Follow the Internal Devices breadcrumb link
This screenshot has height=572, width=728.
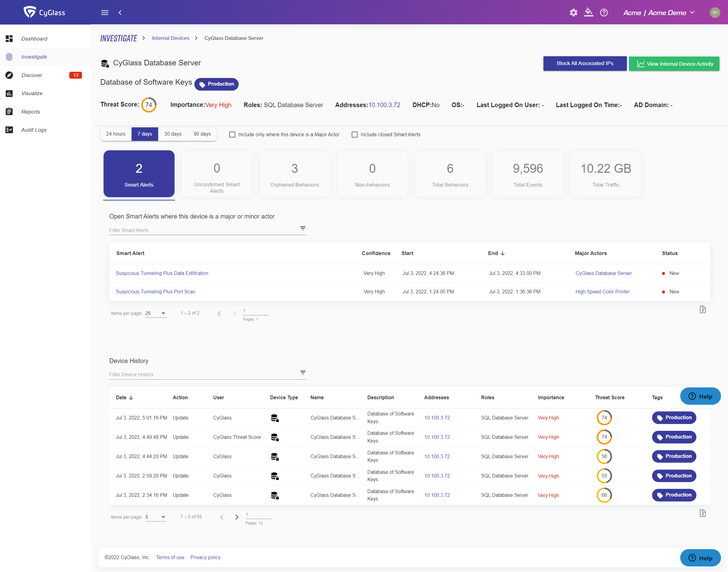point(171,38)
